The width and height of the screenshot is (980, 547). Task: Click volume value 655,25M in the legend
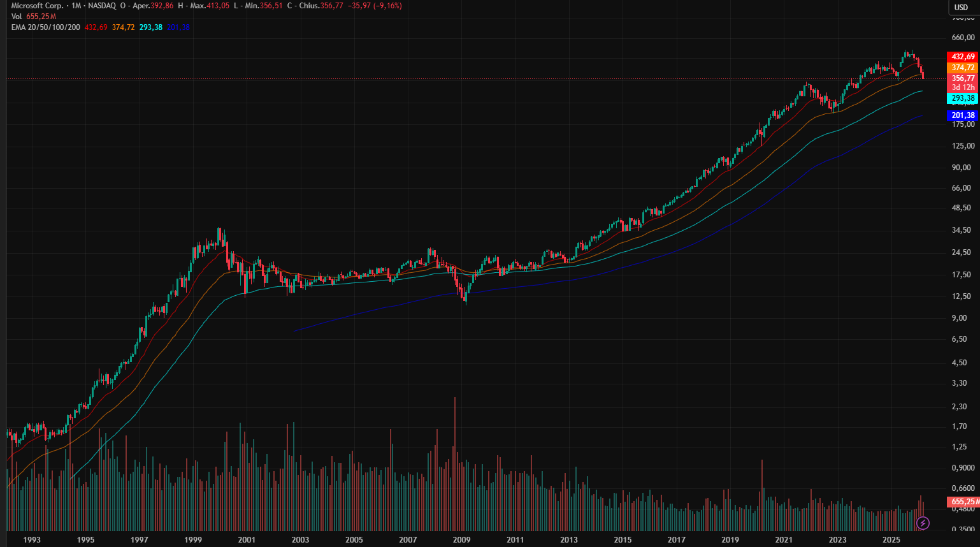tap(41, 17)
